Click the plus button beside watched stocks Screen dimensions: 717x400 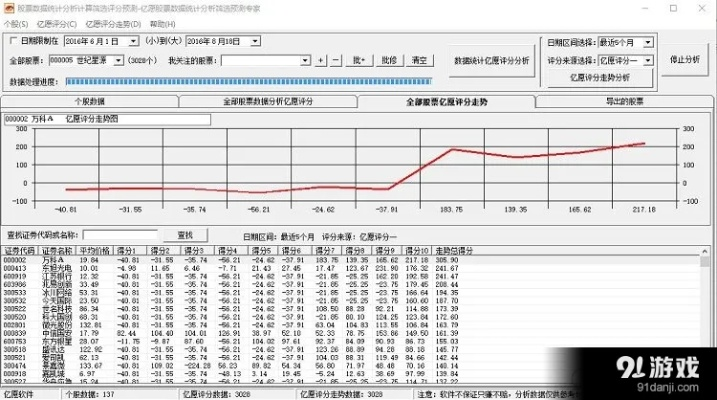321,60
